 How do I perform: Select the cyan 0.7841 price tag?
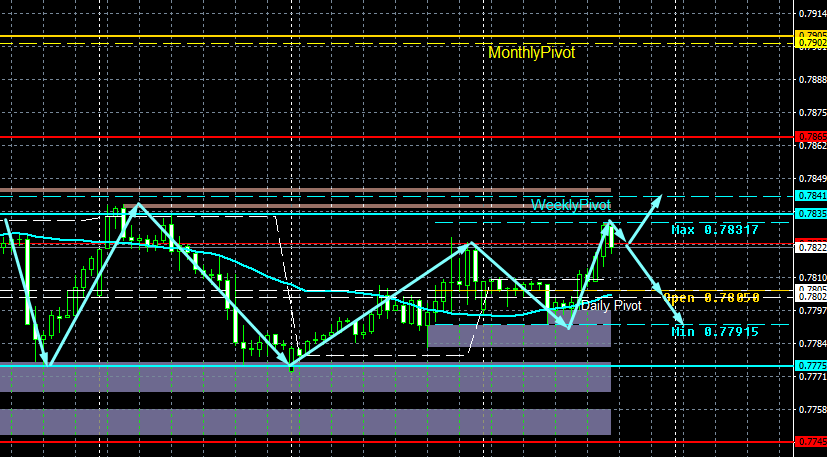click(811, 196)
